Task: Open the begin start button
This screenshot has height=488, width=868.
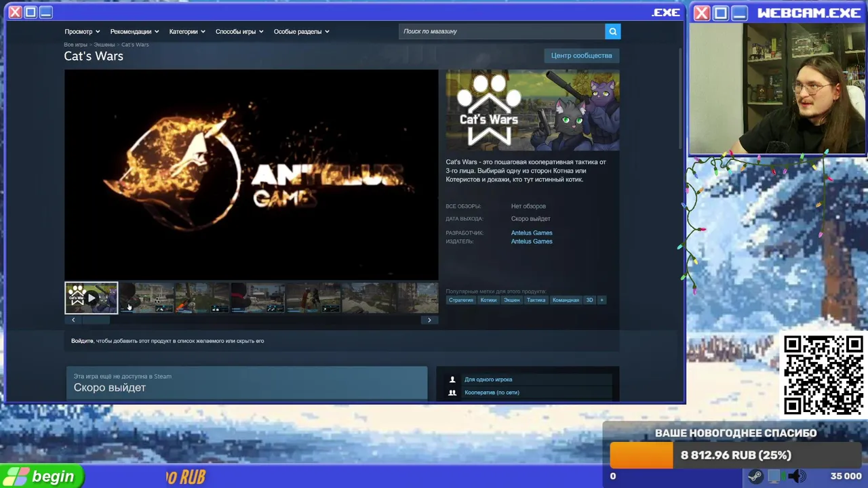Action: (41, 476)
